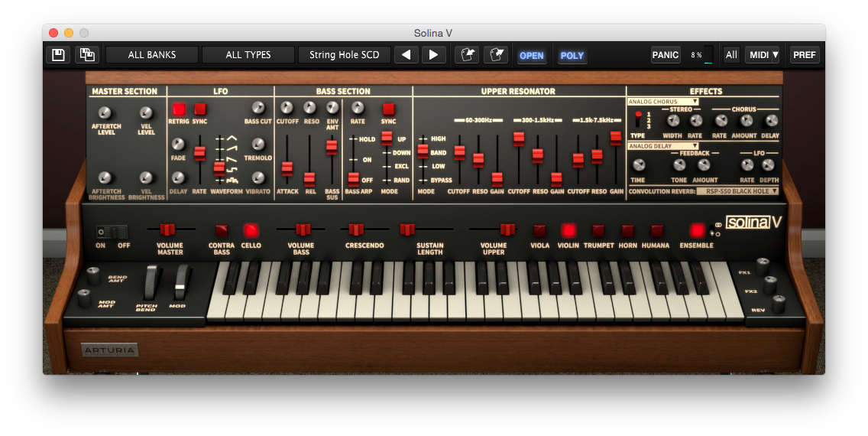Click the feedback TONE knob
Screen dimensions: 868x436
[679, 165]
